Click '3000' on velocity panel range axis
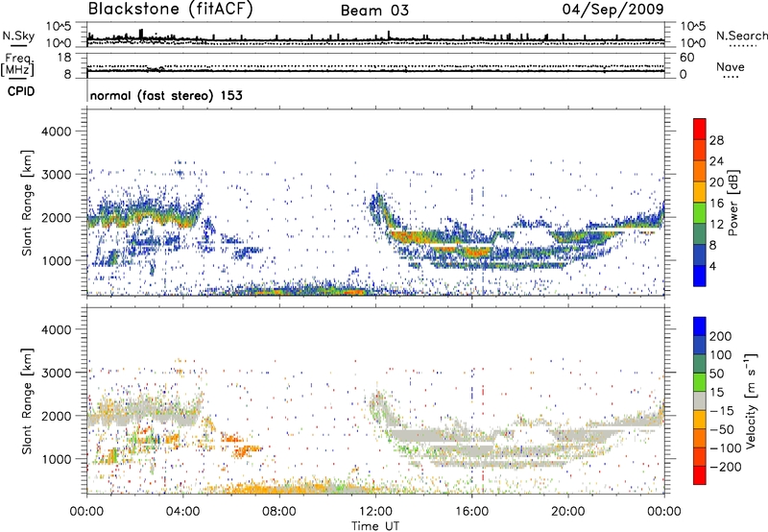Image resolution: width=768 pixels, height=532 pixels. tap(56, 373)
